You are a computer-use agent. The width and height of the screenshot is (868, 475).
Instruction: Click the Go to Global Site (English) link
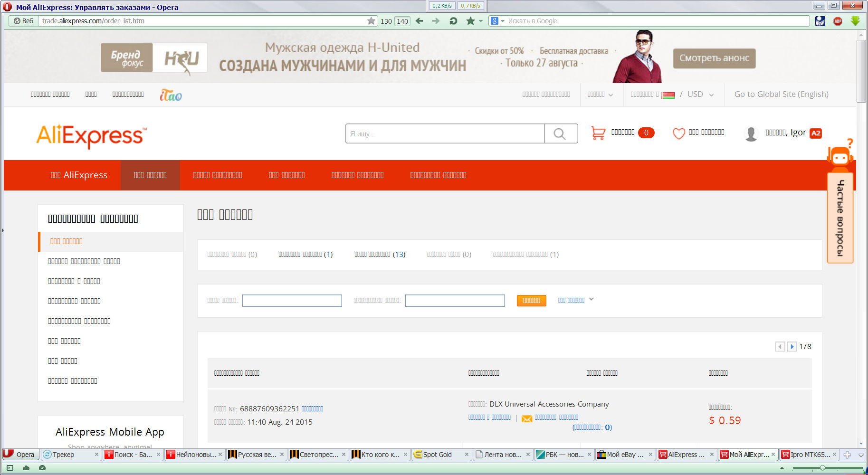(782, 94)
